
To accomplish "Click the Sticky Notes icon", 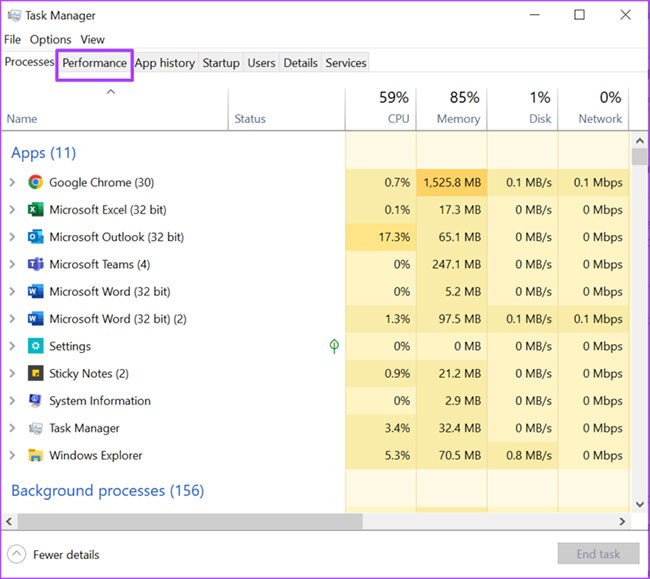I will pos(35,373).
